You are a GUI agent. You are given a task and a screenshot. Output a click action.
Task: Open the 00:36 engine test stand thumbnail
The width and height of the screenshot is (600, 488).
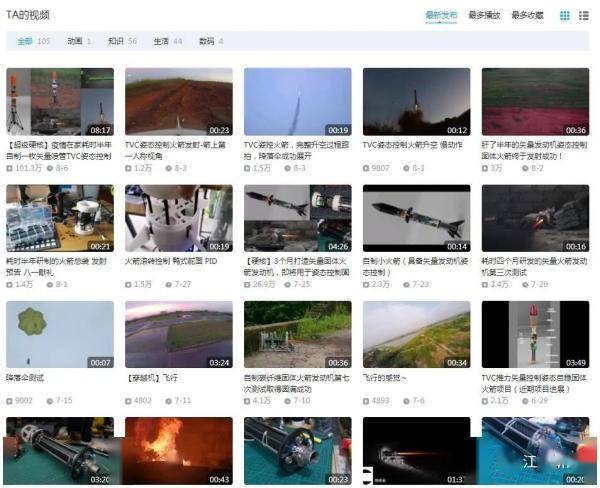(x=298, y=335)
